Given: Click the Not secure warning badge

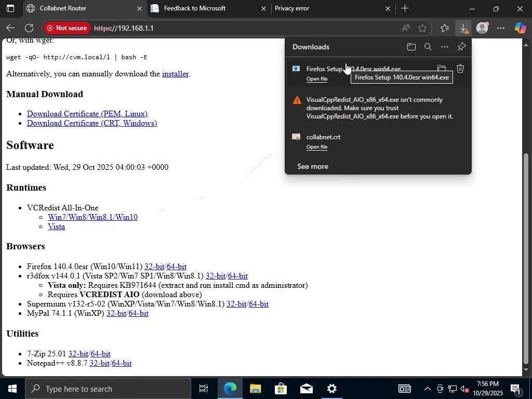Looking at the screenshot, I should [x=67, y=28].
